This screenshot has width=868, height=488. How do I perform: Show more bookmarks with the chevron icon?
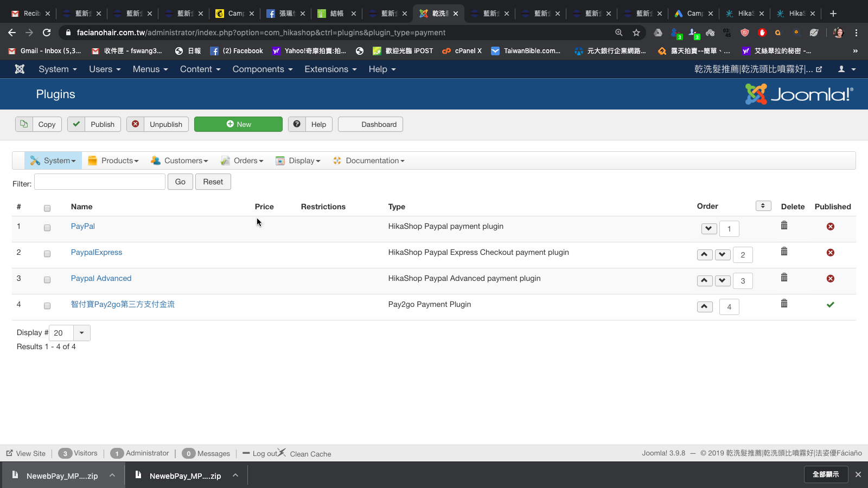click(856, 51)
